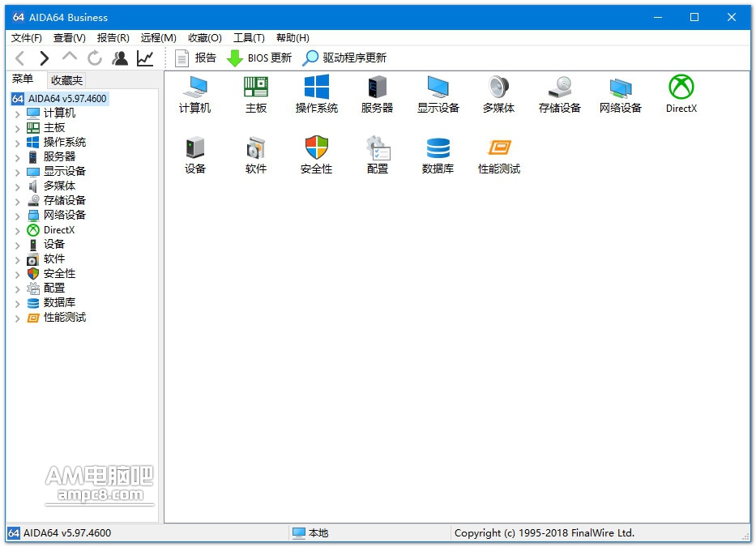Viewport: 756px width, 547px height.
Task: Open the 数据库 database icon in the main pane
Action: click(x=438, y=156)
